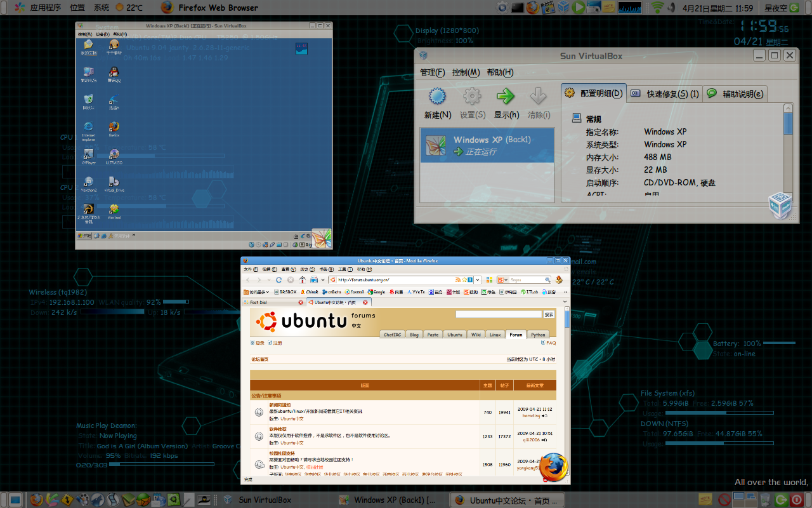Image resolution: width=812 pixels, height=508 pixels.
Task: Click the Firefox back arrow button
Action: click(x=248, y=280)
